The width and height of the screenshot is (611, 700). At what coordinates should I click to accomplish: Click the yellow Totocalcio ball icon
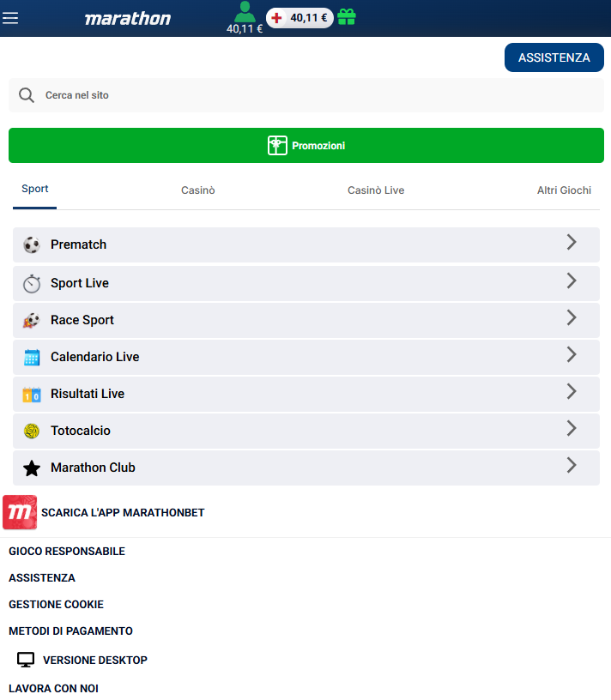32,431
